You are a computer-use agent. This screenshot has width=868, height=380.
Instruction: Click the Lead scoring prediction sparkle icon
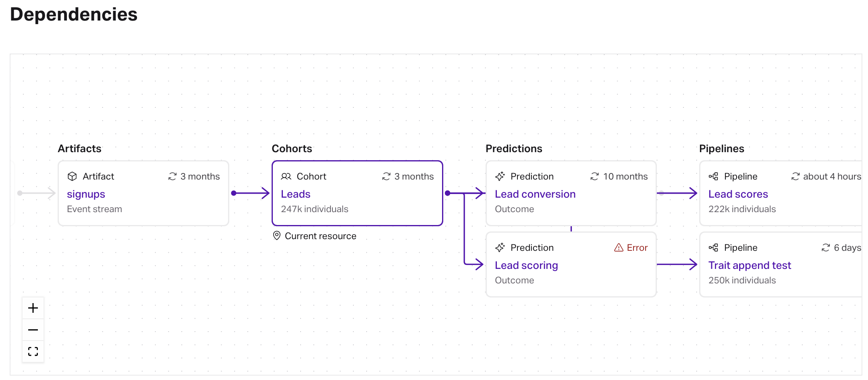click(500, 248)
